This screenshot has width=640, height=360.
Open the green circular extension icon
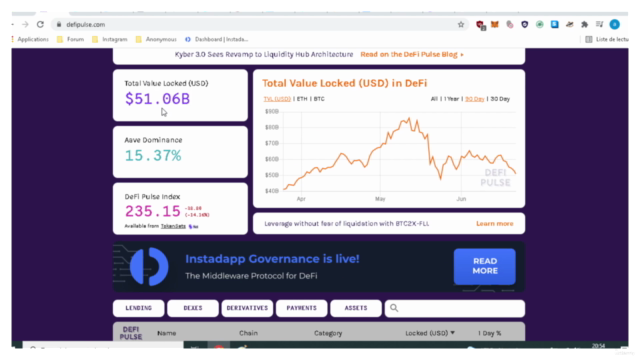tap(540, 24)
